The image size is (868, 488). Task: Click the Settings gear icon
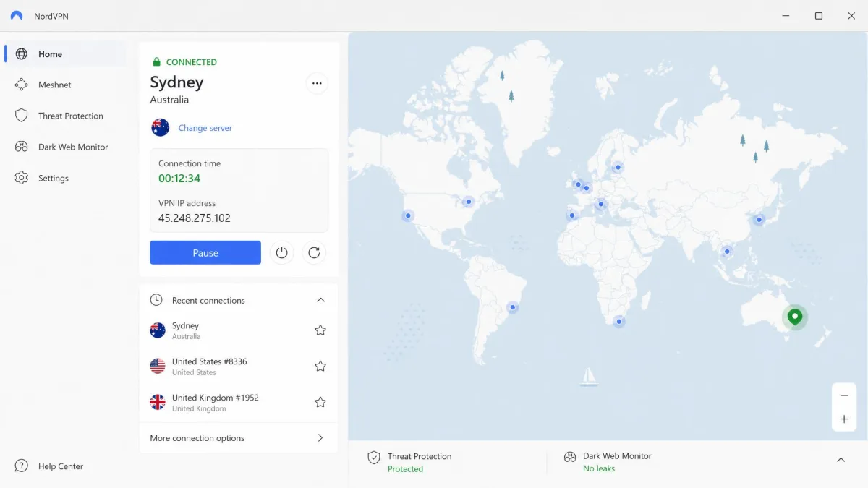click(22, 178)
